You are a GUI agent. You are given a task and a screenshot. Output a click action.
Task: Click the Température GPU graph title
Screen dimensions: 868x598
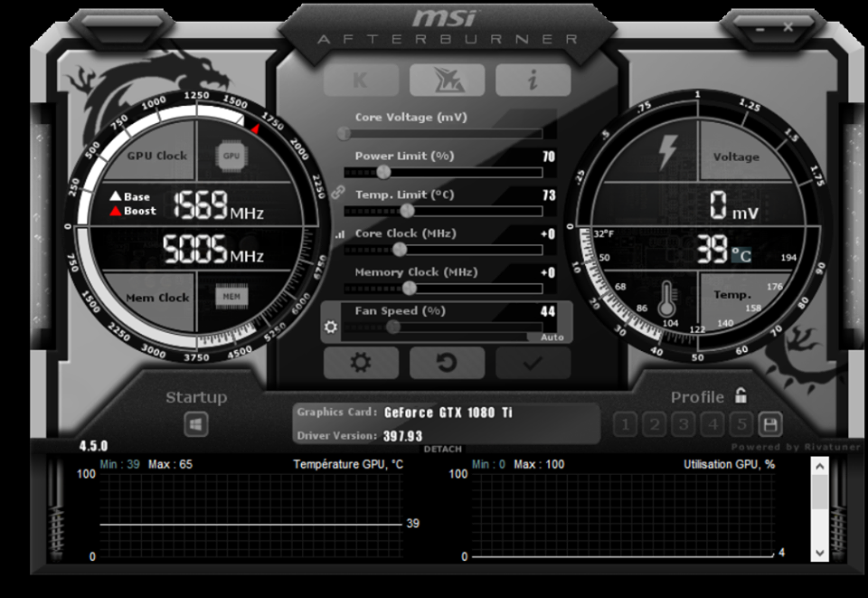click(x=348, y=464)
